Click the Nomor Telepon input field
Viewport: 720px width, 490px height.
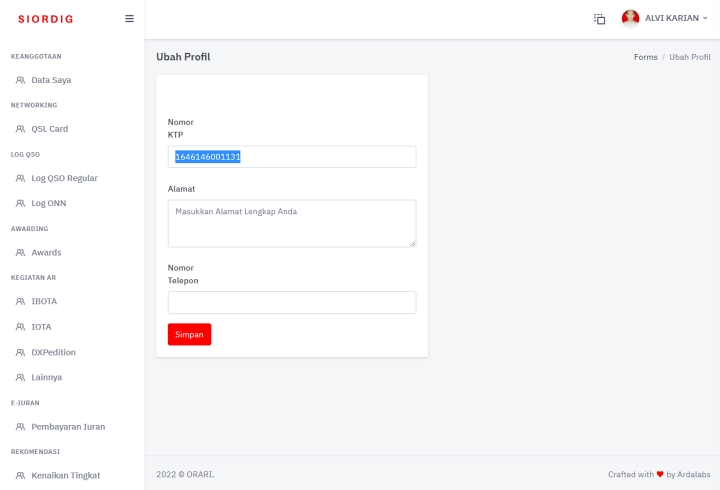tap(291, 302)
